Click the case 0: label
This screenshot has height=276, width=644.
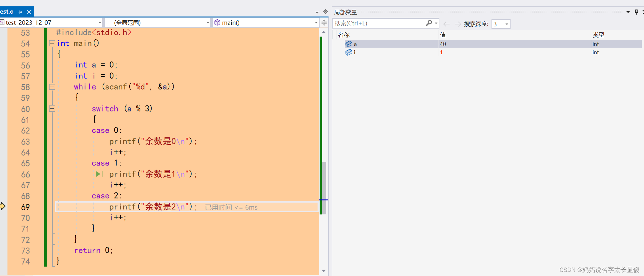107,130
